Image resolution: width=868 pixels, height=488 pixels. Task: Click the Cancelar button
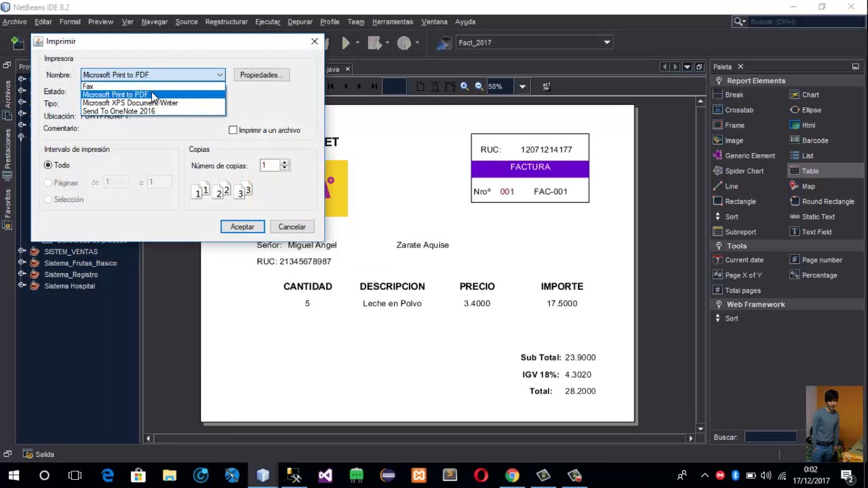(x=292, y=227)
